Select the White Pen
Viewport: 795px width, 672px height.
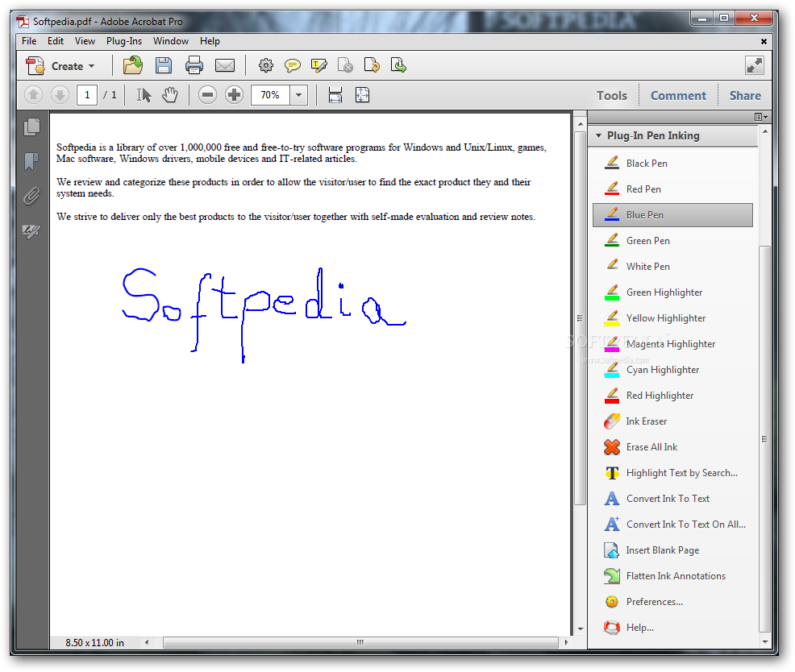click(672, 267)
